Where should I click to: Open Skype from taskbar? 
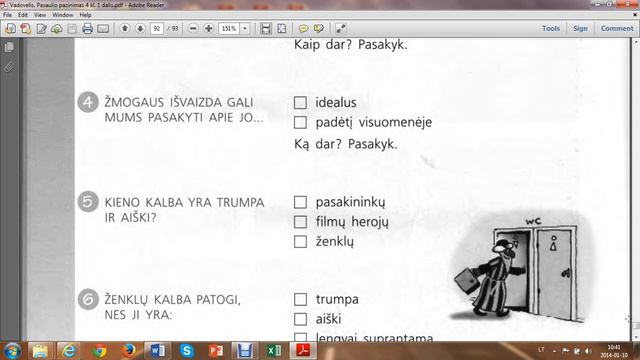pyautogui.click(x=187, y=351)
